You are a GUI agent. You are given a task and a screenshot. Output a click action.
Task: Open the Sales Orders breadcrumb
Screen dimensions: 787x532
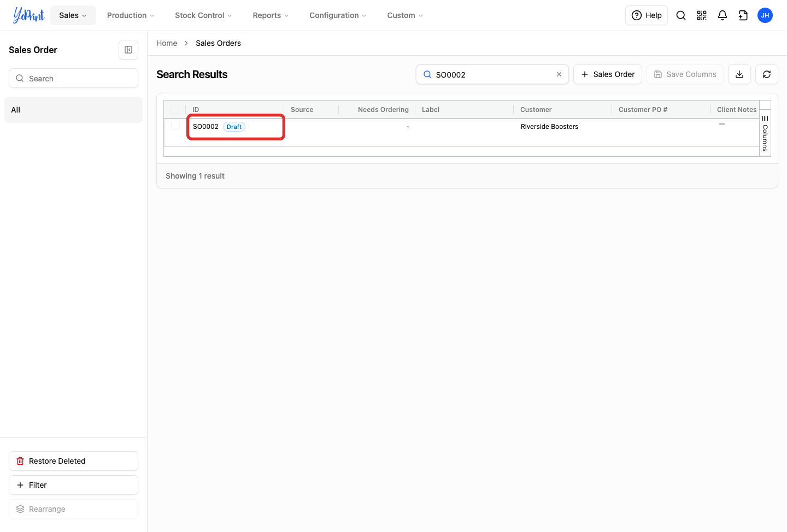click(x=218, y=43)
